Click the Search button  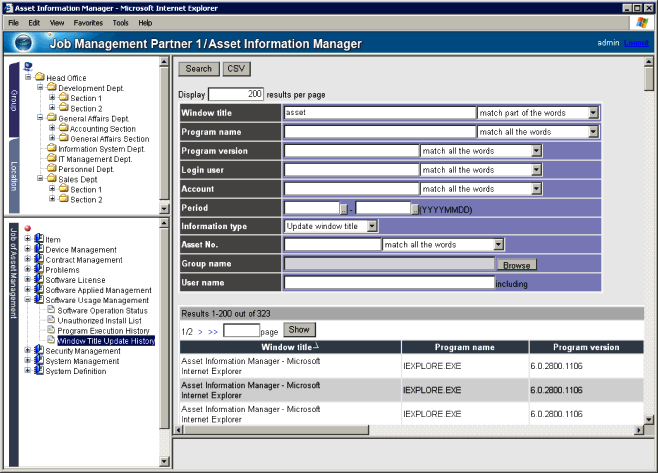(198, 69)
